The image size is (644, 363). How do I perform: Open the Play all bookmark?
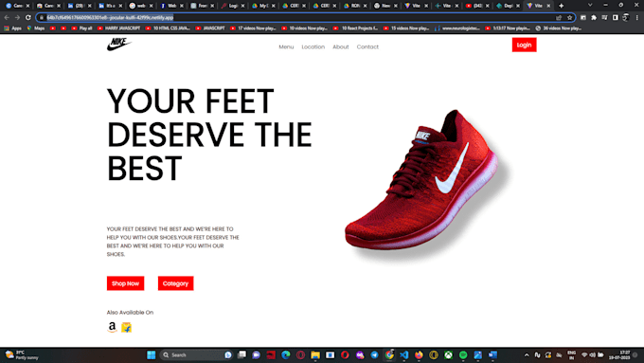click(81, 28)
